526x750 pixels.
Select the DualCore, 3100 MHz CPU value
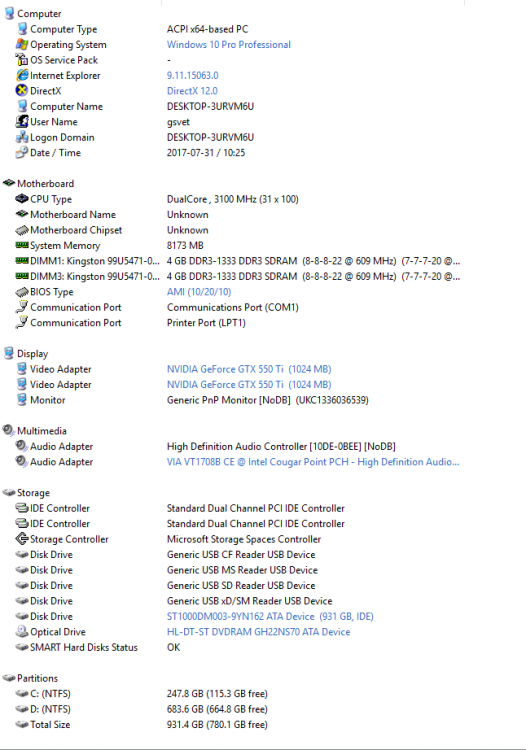(x=233, y=199)
